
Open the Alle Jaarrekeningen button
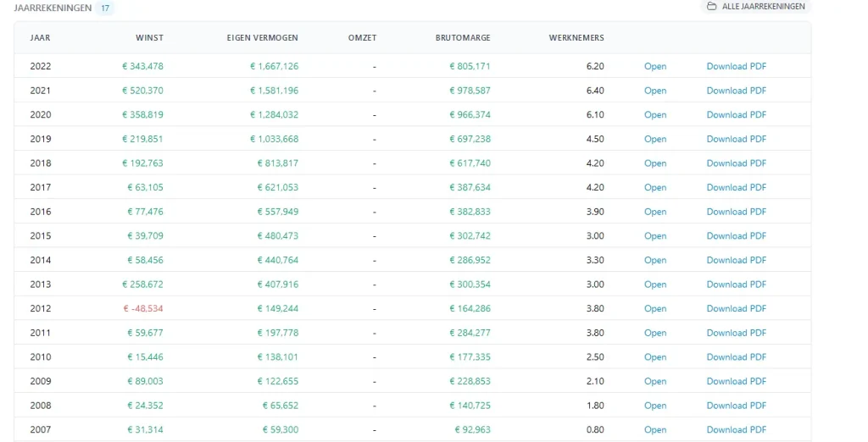(756, 7)
